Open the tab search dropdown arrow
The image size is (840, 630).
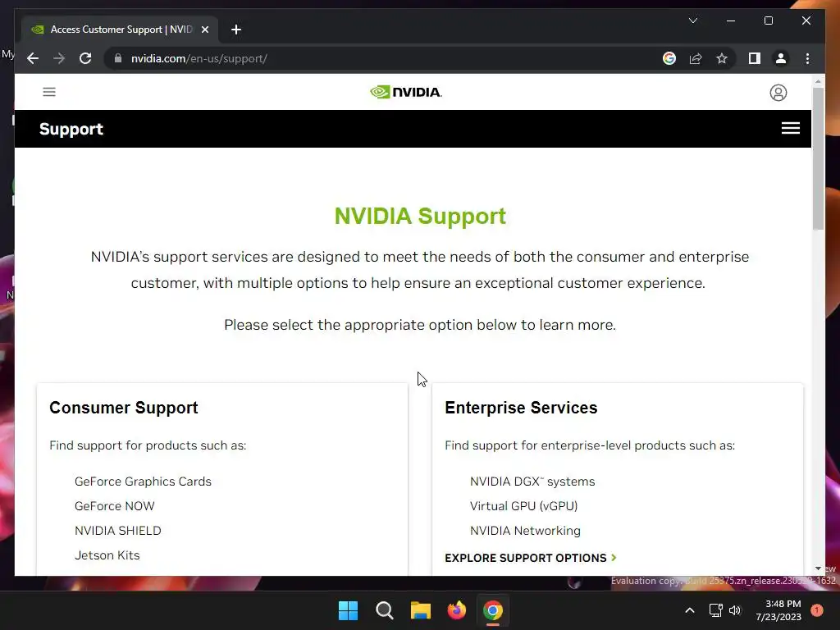(692, 21)
